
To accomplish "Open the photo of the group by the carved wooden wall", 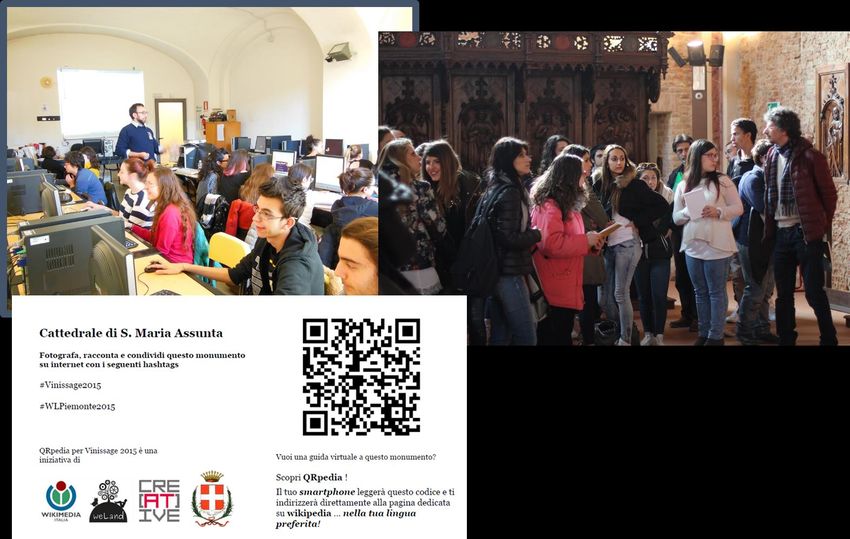I will 614,188.
